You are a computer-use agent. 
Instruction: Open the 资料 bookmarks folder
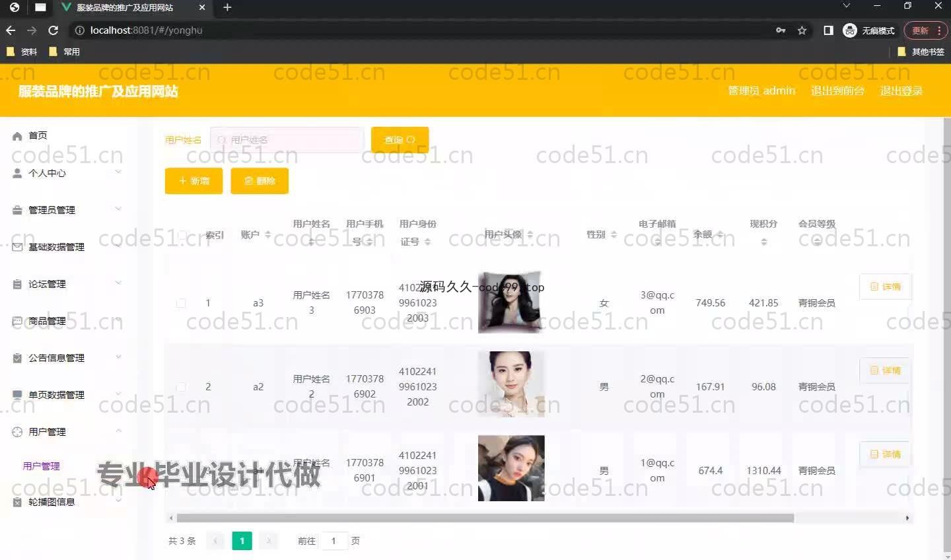[x=22, y=52]
